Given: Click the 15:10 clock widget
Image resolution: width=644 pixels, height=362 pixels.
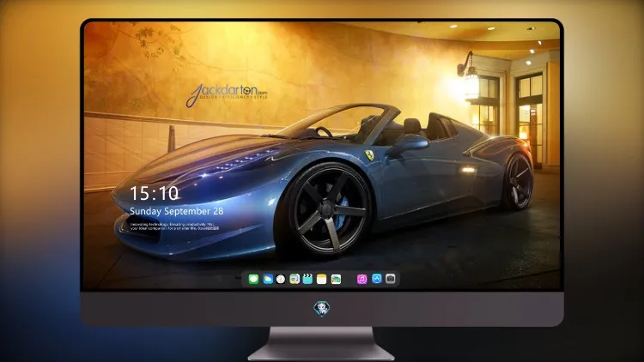Looking at the screenshot, I should pos(155,193).
